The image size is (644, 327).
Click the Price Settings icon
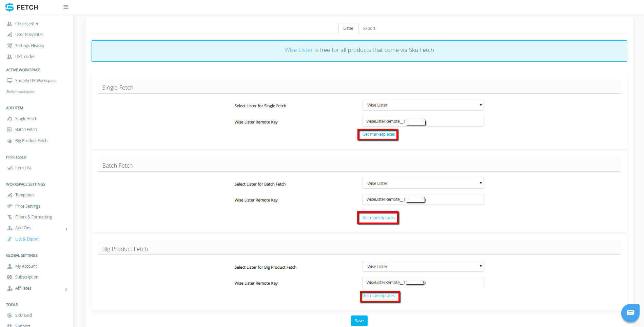pos(9,206)
